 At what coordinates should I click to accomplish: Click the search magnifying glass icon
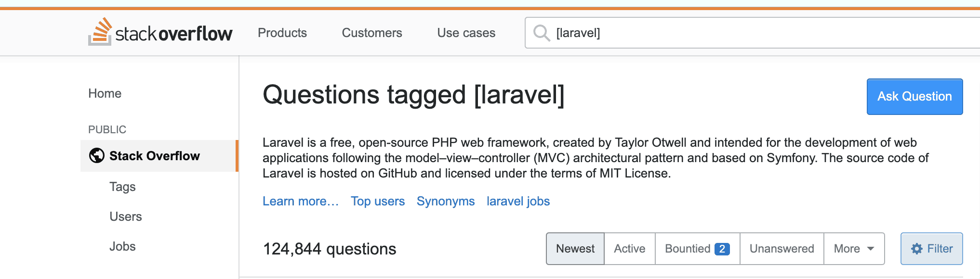pyautogui.click(x=542, y=33)
